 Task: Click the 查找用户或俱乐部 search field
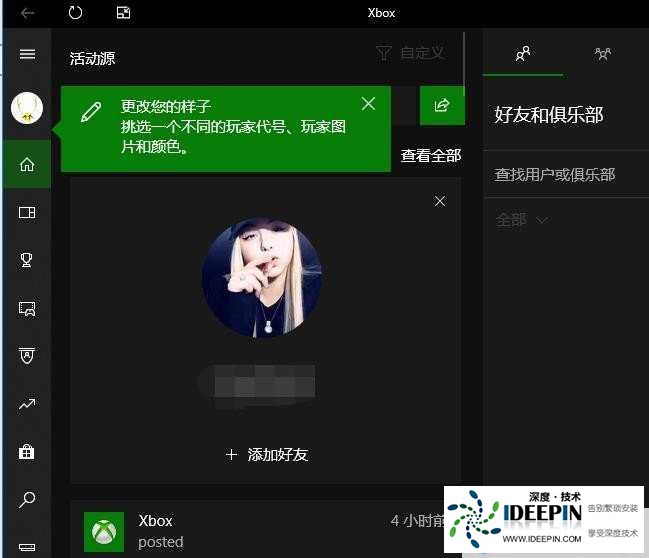click(567, 175)
